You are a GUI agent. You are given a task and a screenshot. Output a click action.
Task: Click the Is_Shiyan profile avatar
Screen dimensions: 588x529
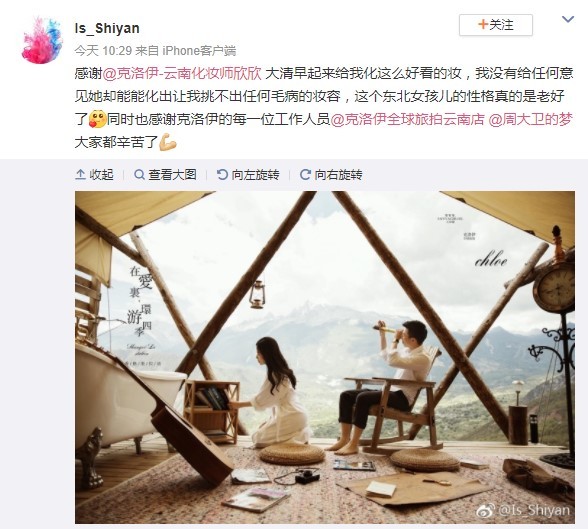(x=42, y=40)
